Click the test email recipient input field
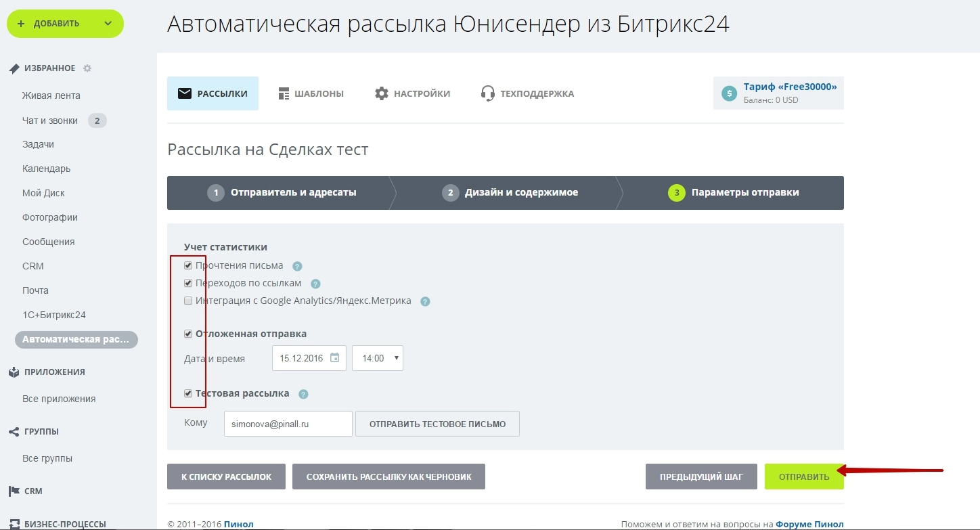 (288, 424)
